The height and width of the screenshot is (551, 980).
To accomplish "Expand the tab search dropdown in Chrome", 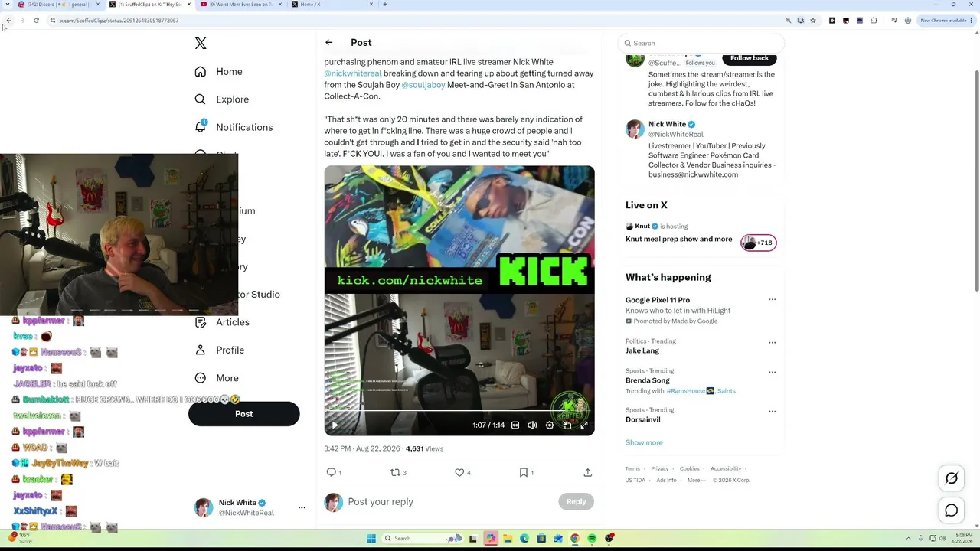I will [8, 5].
